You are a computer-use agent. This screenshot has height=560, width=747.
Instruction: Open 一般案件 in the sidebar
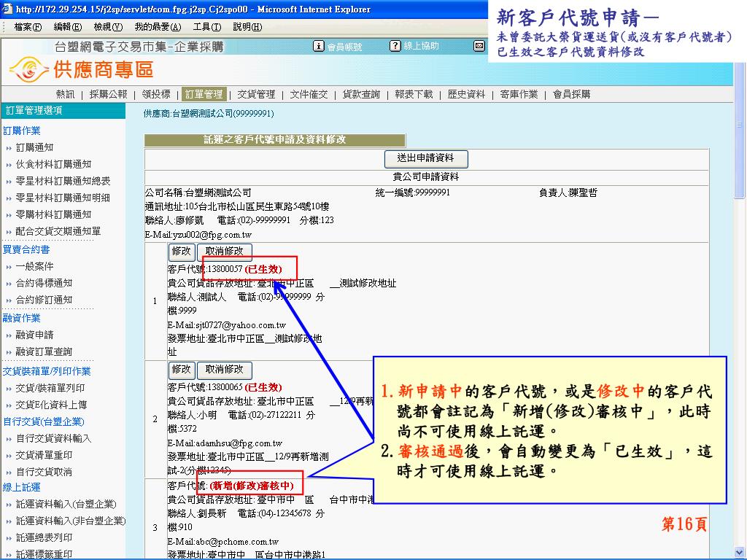[34, 266]
